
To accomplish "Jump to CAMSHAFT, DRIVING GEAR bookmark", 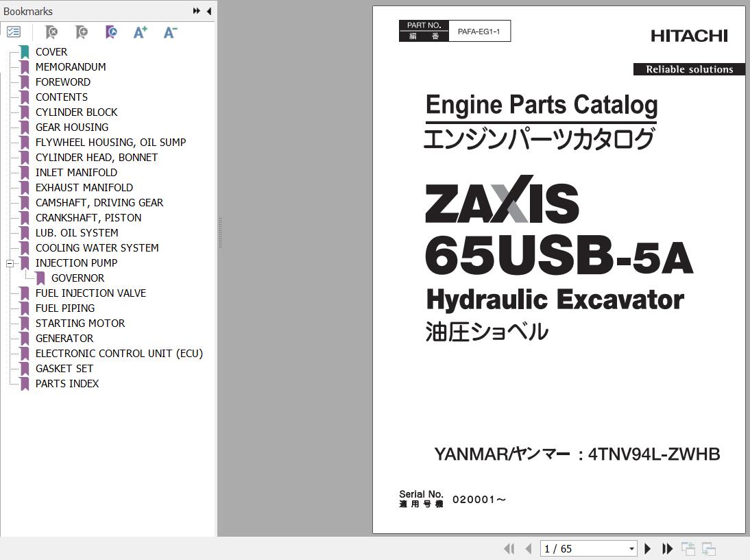I will (99, 202).
